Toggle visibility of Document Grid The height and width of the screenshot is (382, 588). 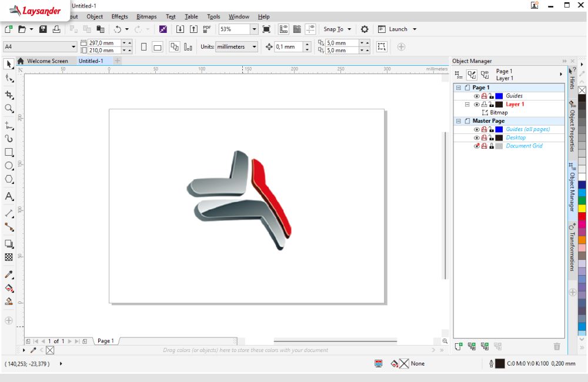477,146
